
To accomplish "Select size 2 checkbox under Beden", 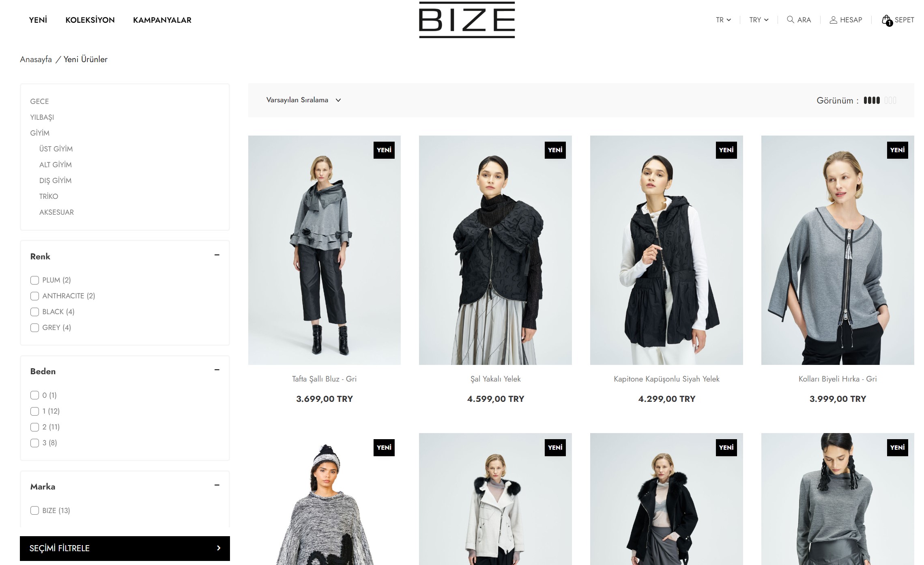I will 34,427.
